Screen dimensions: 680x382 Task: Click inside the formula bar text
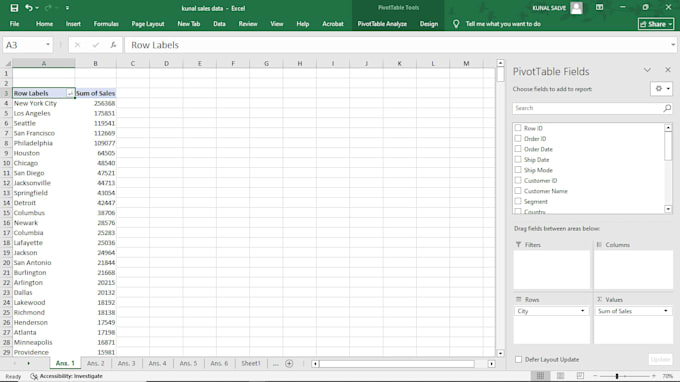pos(155,45)
